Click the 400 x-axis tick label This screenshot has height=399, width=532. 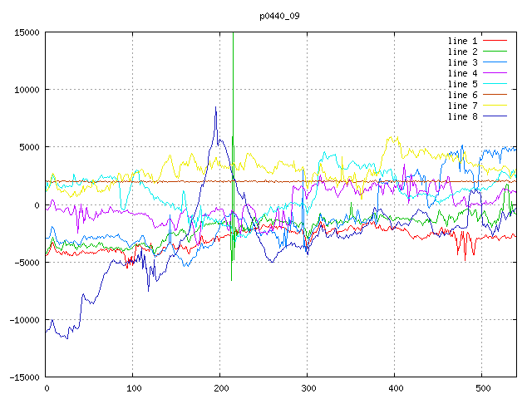(395, 388)
